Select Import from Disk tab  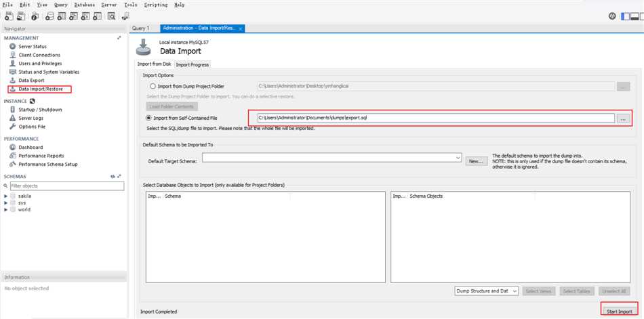coord(154,64)
